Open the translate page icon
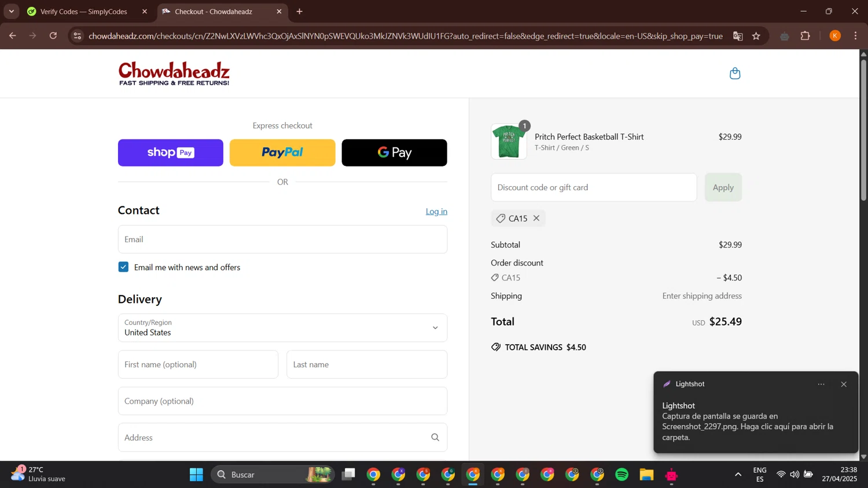 click(x=738, y=36)
